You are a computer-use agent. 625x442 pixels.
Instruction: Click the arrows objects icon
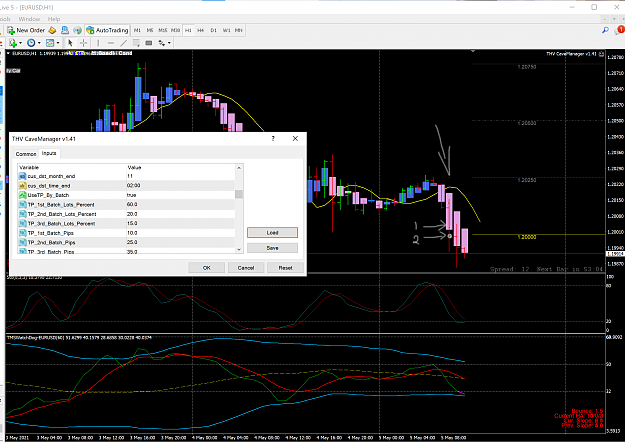click(161, 43)
